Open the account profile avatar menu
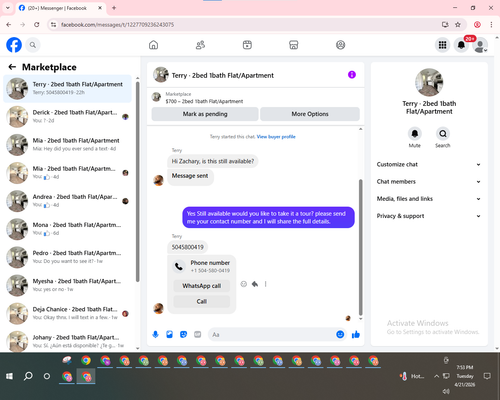This screenshot has height=400, width=500. point(480,45)
